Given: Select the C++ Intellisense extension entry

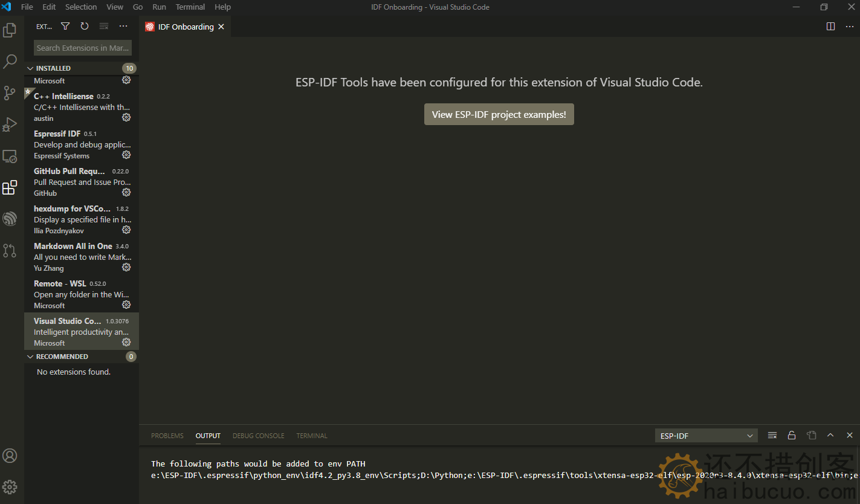Looking at the screenshot, I should tap(82, 106).
